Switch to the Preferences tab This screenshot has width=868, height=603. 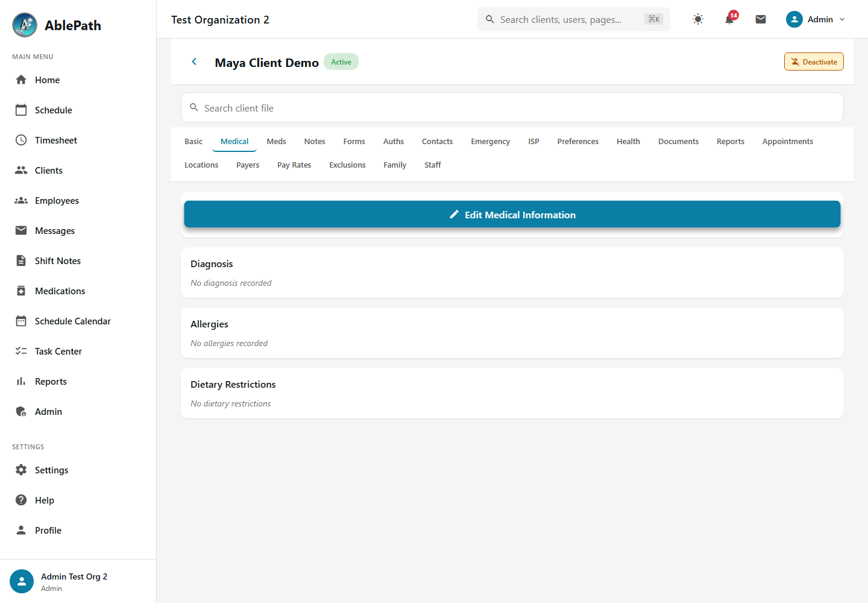click(x=578, y=141)
